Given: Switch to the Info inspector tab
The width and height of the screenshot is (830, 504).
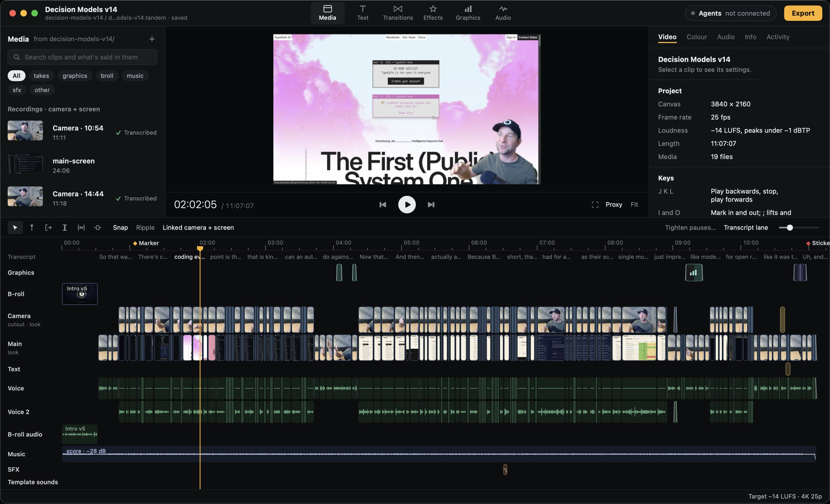Looking at the screenshot, I should pyautogui.click(x=750, y=37).
